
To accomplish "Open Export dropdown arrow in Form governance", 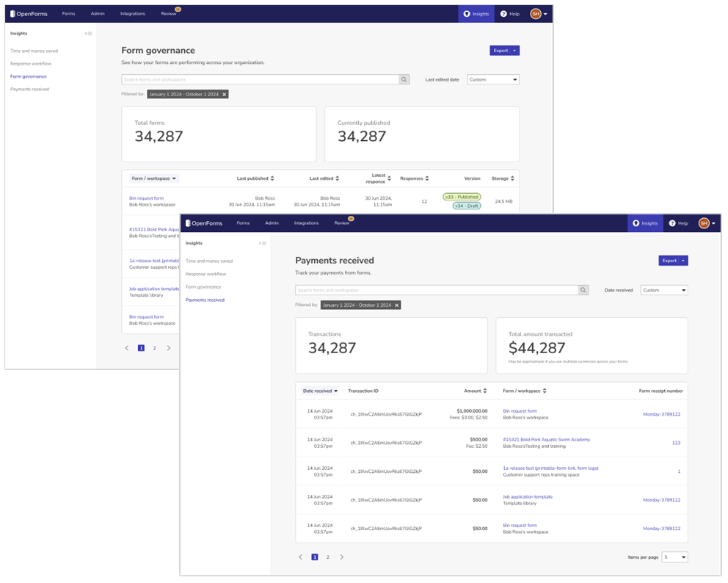I will [x=514, y=51].
